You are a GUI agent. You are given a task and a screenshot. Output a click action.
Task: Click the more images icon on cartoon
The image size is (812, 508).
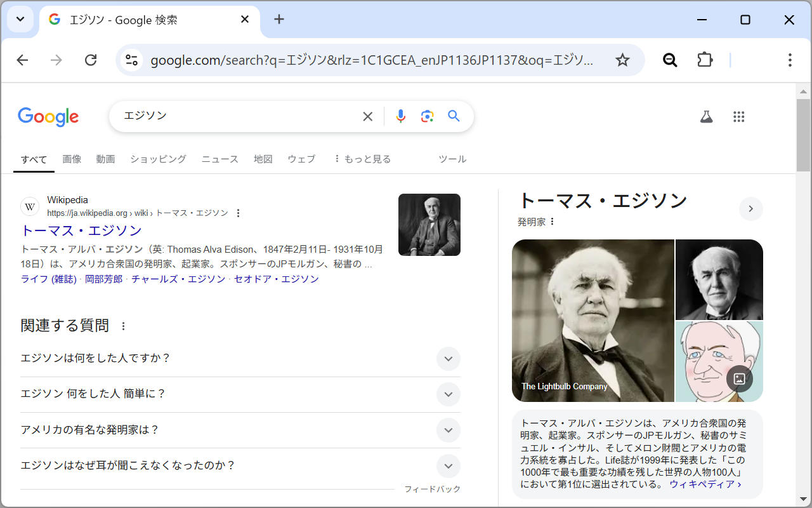740,378
